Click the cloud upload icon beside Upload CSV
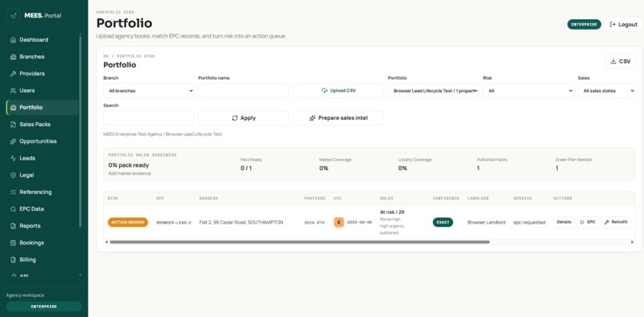 click(324, 90)
